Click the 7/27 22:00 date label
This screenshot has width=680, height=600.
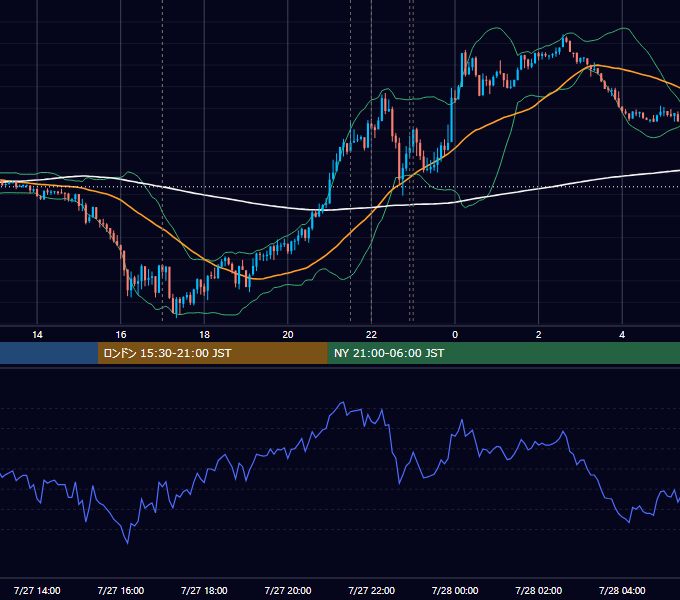pyautogui.click(x=372, y=590)
